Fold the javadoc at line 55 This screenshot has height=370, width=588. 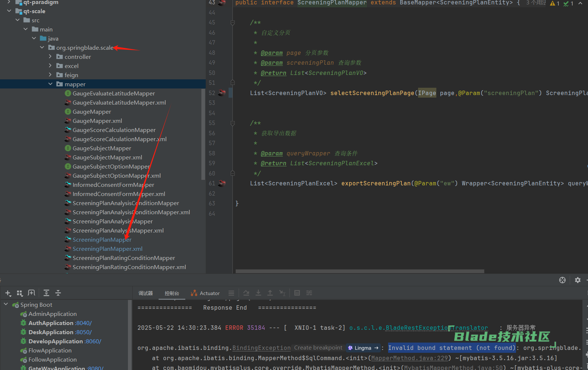(x=232, y=123)
